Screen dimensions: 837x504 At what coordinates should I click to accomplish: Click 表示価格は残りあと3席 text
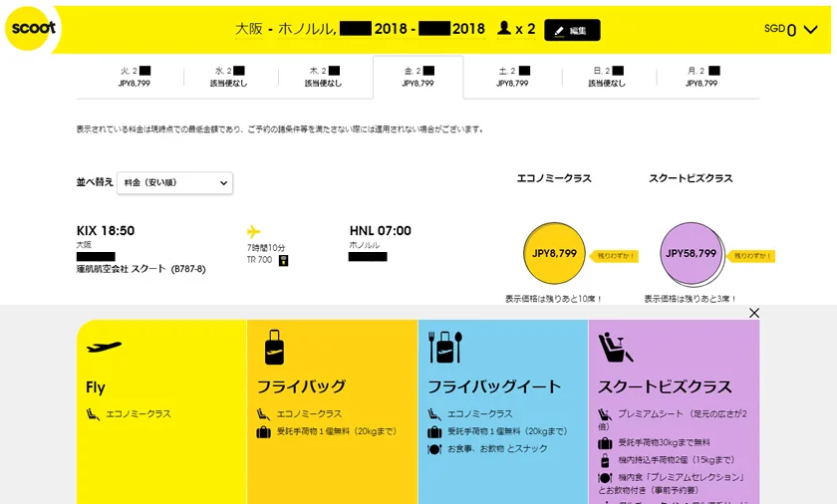click(691, 299)
